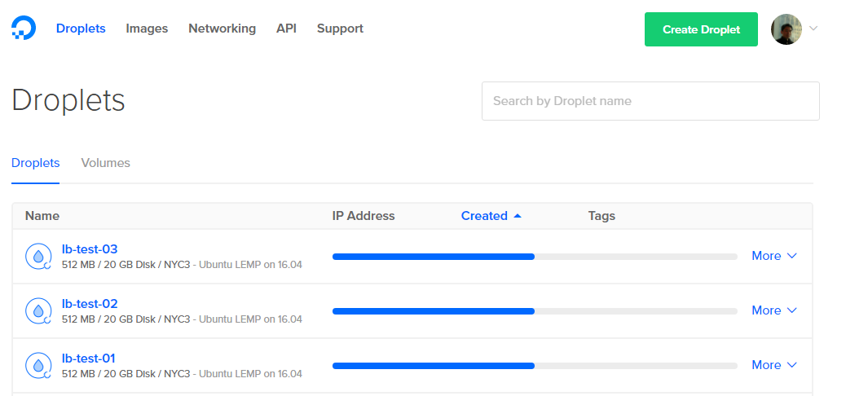The height and width of the screenshot is (396, 868).
Task: Expand the account menu chevron beside avatar
Action: click(813, 29)
